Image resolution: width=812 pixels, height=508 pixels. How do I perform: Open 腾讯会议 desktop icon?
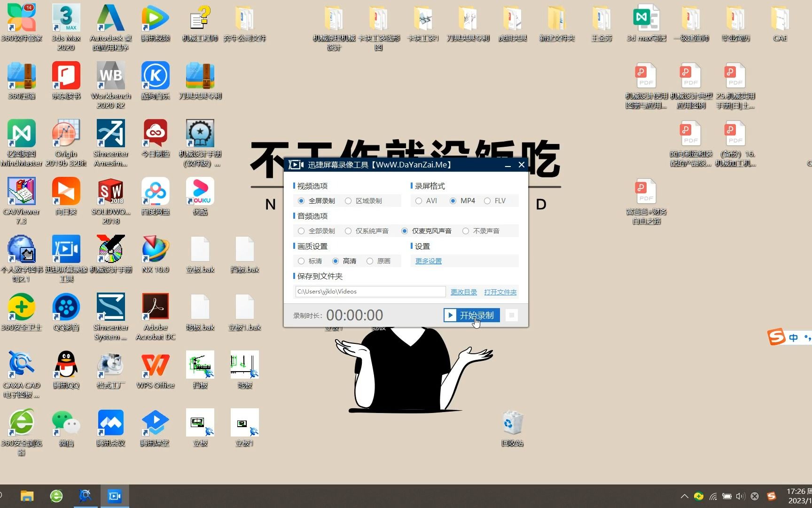pos(111,428)
